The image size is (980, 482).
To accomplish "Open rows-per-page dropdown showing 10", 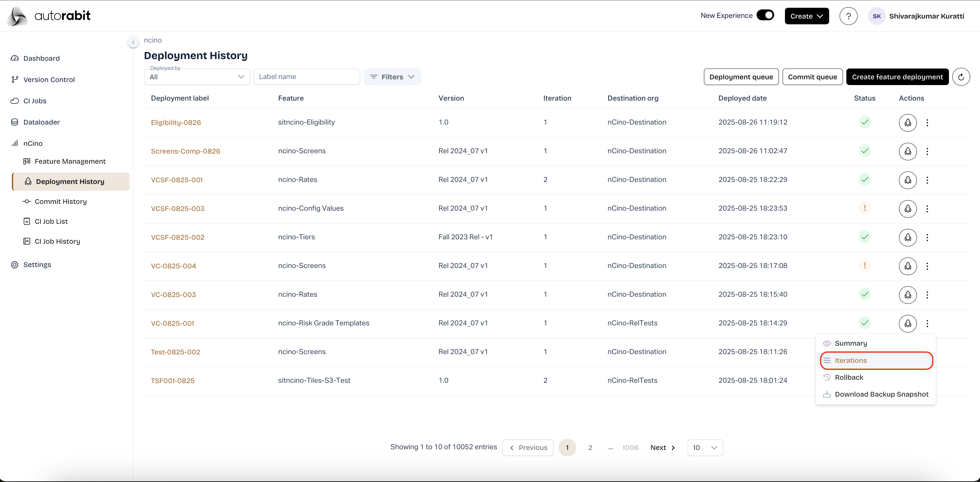I will tap(705, 448).
